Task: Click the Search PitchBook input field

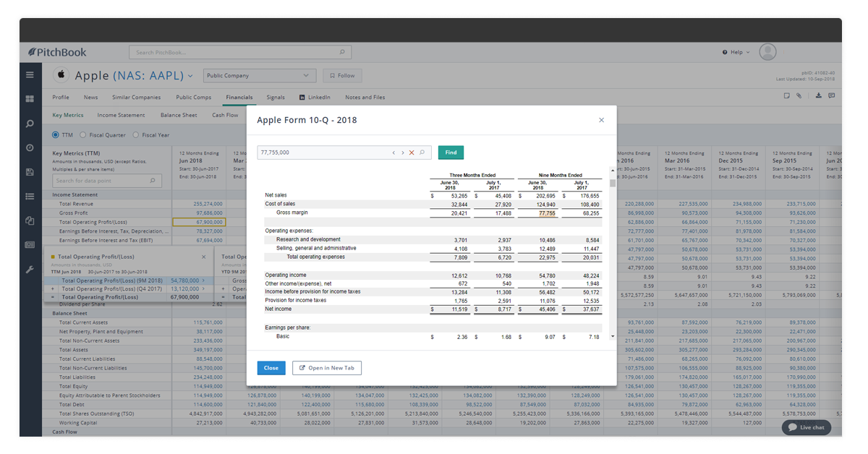Action: [x=240, y=52]
